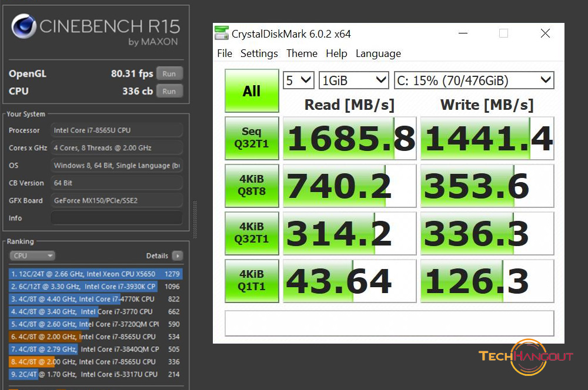Click the Cinebench panel splitter grip handle
This screenshot has width=588, height=390.
(195, 220)
